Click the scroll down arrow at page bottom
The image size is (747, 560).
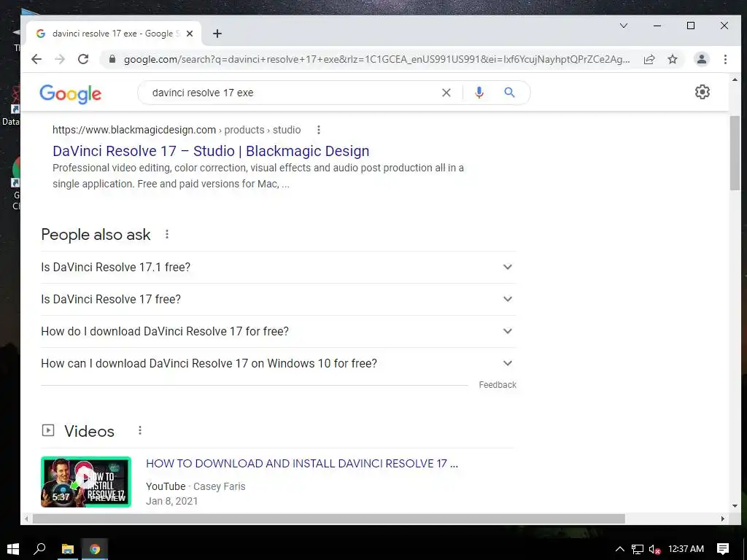pyautogui.click(x=735, y=506)
